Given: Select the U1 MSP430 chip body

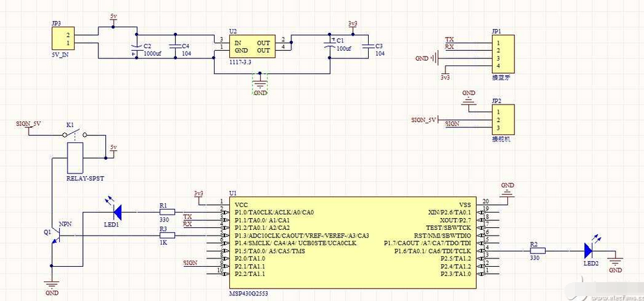Looking at the screenshot, I should (353, 242).
